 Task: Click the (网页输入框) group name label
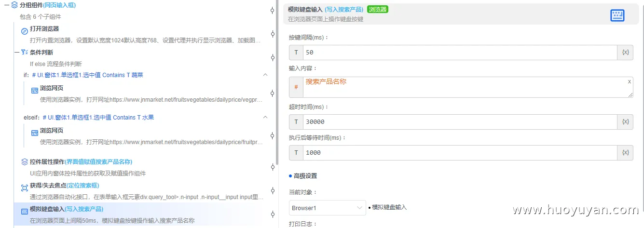[x=59, y=5]
